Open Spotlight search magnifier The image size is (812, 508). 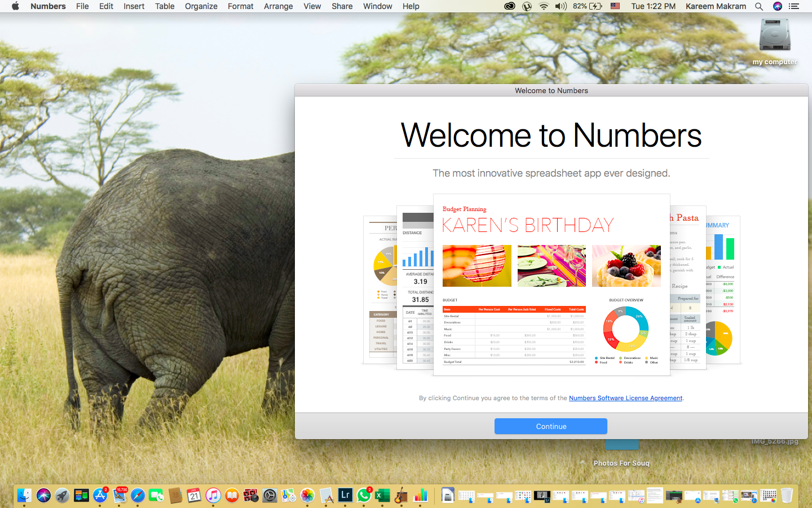[759, 6]
